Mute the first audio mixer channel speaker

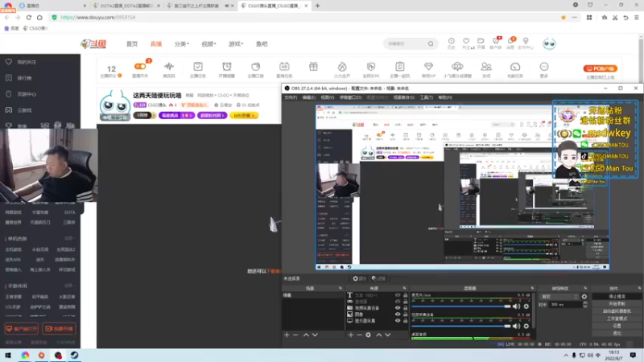click(x=517, y=306)
